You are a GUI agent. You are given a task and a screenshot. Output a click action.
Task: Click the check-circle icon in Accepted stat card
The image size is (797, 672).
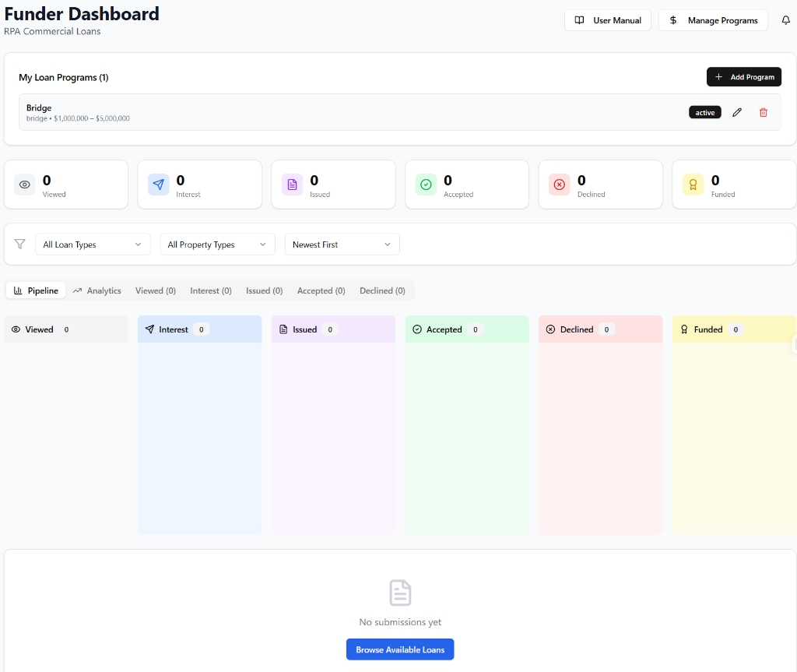coord(426,185)
